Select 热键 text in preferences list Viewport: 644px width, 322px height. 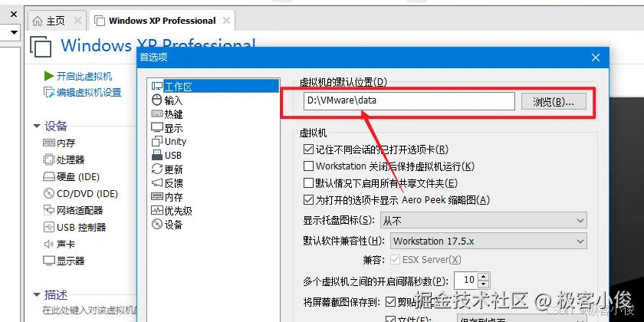(x=174, y=114)
